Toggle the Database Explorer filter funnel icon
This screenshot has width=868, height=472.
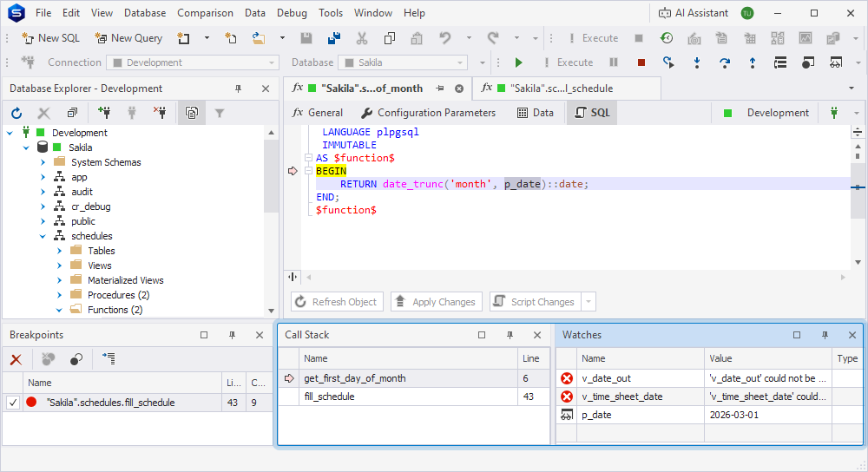220,114
